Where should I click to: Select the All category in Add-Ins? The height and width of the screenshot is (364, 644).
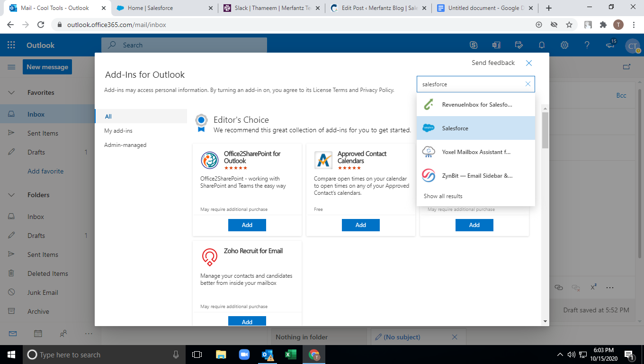(x=141, y=116)
